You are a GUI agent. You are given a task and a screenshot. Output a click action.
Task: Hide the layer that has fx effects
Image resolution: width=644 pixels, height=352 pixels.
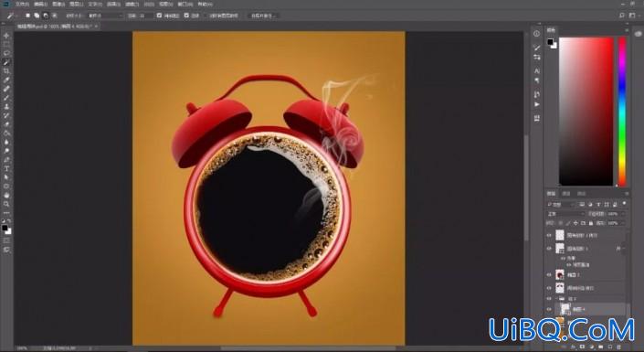click(549, 249)
